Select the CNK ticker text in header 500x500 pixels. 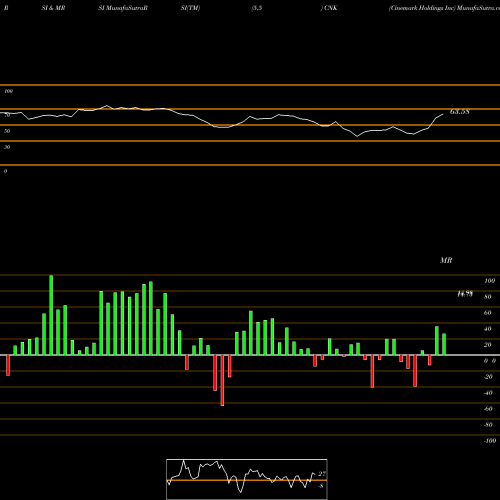tap(331, 8)
